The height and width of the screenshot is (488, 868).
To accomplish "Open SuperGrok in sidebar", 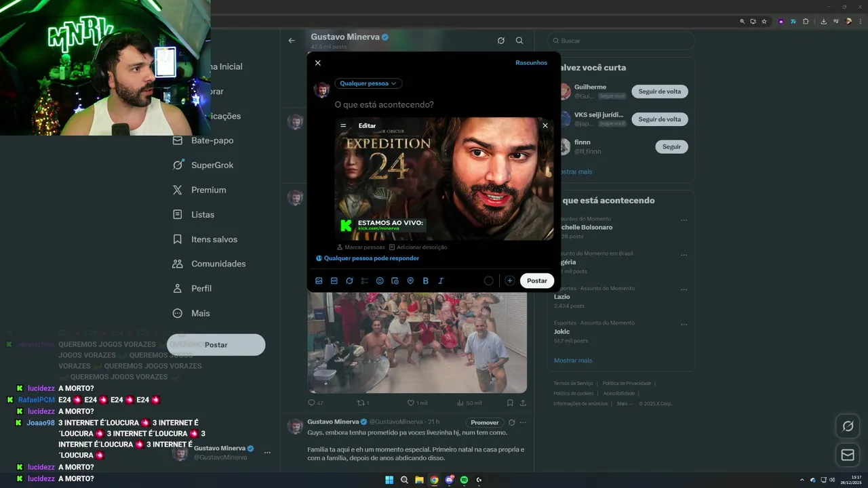I will pyautogui.click(x=203, y=165).
